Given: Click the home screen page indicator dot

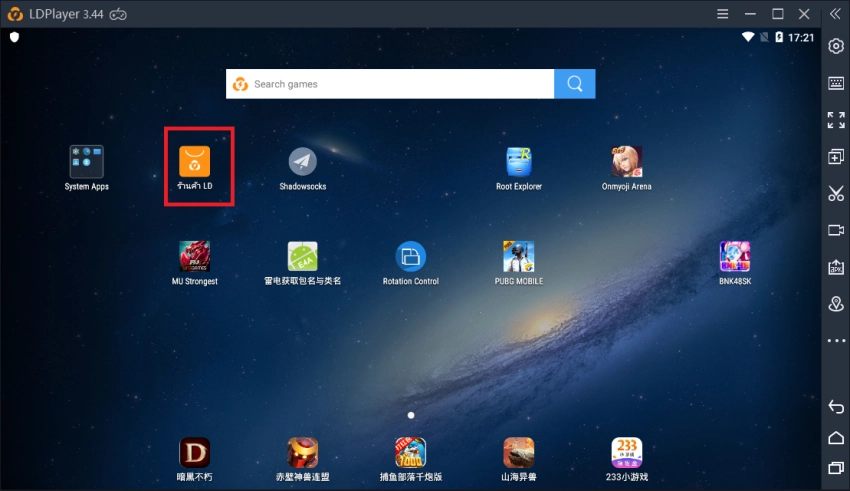Looking at the screenshot, I should pyautogui.click(x=411, y=415).
